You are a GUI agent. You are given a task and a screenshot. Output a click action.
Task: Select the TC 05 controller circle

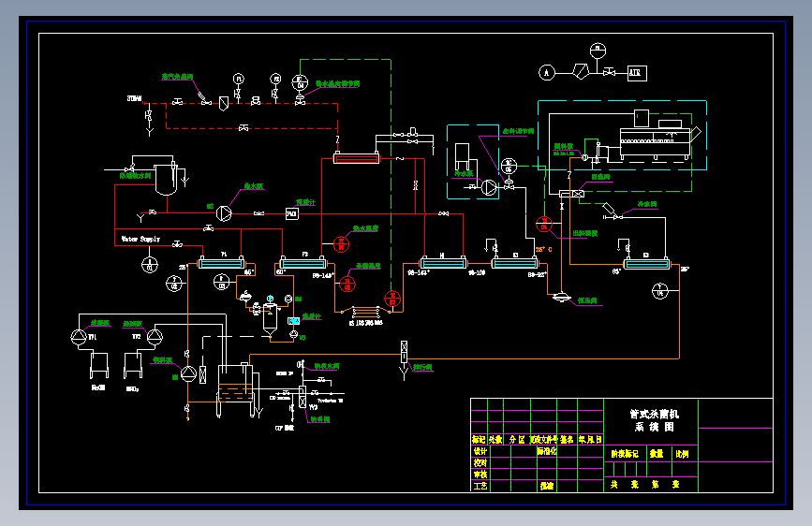[509, 167]
